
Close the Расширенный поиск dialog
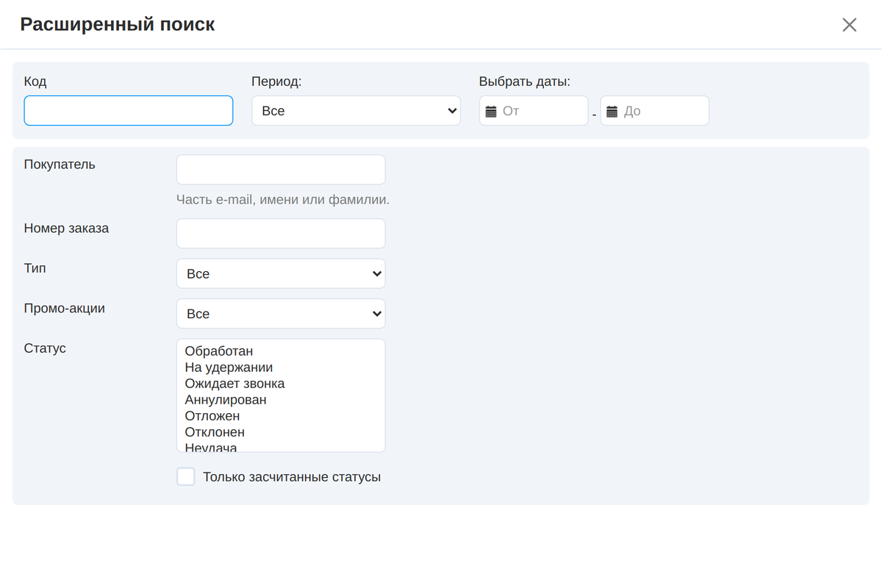point(849,25)
